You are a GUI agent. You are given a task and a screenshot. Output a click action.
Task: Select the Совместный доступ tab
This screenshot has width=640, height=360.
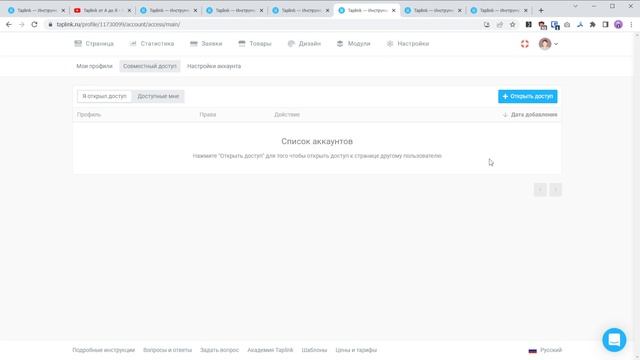[150, 66]
